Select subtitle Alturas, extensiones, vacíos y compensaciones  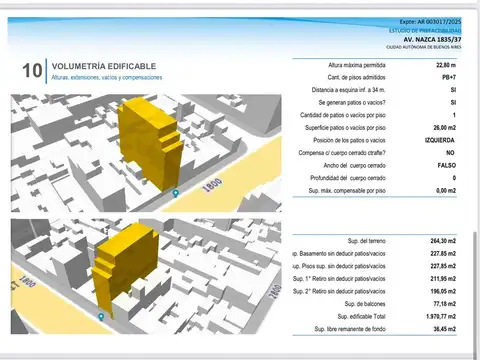click(107, 78)
